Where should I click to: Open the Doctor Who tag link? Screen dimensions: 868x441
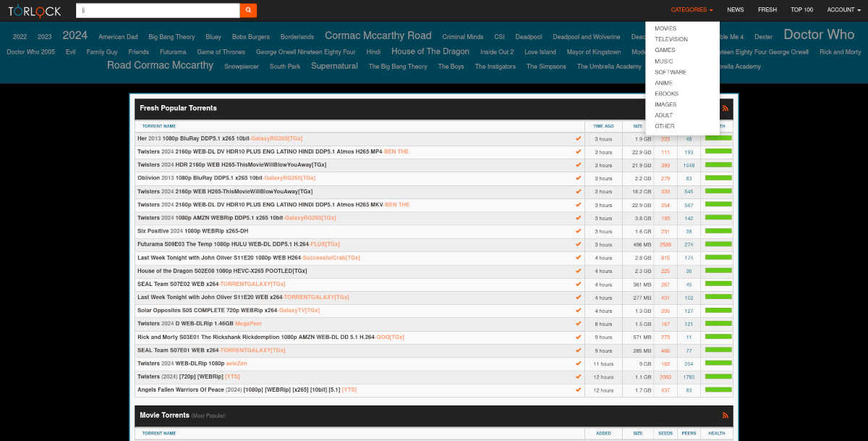(819, 35)
